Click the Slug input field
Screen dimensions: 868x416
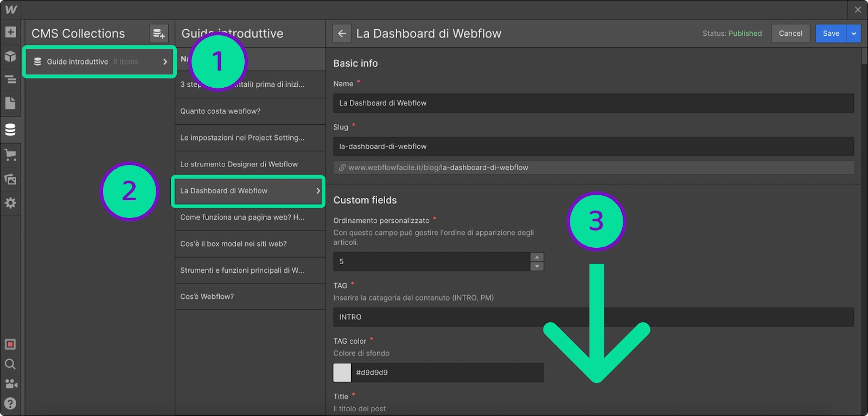point(593,146)
